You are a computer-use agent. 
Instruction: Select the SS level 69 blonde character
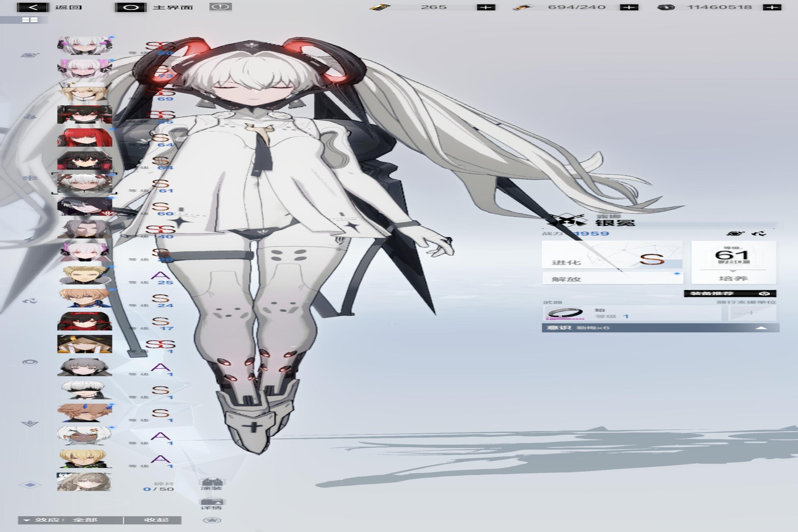(85, 91)
